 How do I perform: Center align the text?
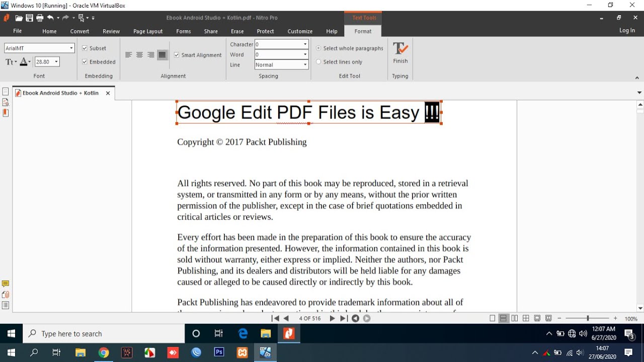139,55
